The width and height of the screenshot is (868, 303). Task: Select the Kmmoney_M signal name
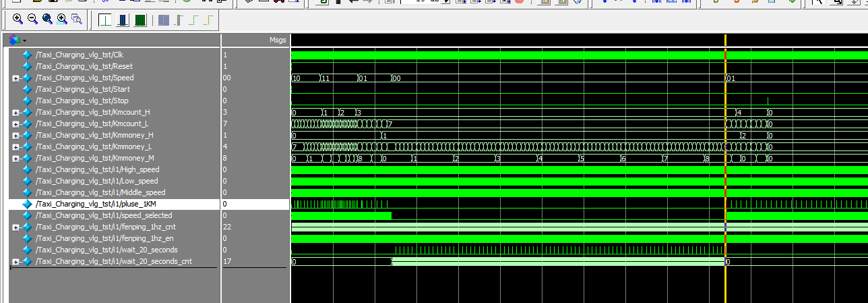tap(94, 158)
